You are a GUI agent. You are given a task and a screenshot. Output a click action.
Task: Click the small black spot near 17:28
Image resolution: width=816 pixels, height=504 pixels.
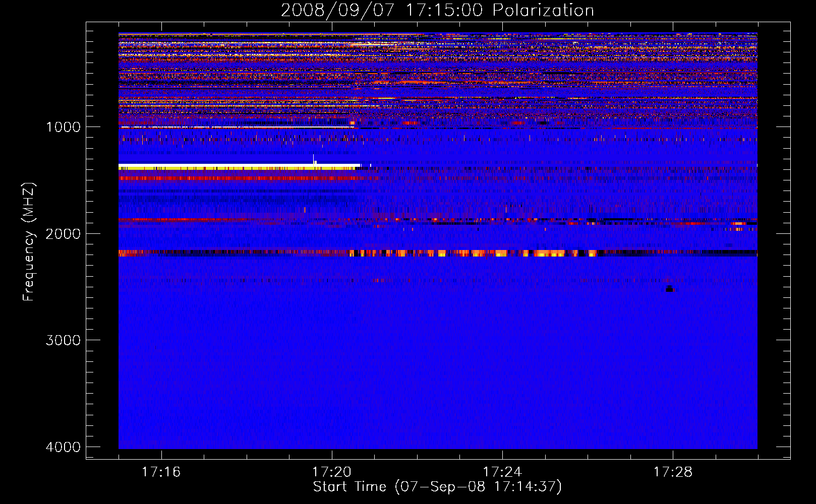669,289
